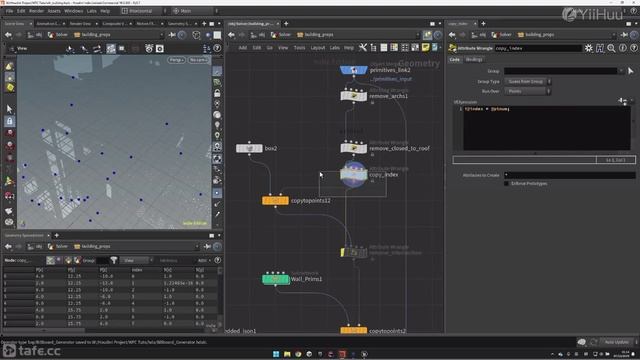The width and height of the screenshot is (640, 360).
Task: Open the spreadsheet View dropdown
Action: tap(136, 260)
